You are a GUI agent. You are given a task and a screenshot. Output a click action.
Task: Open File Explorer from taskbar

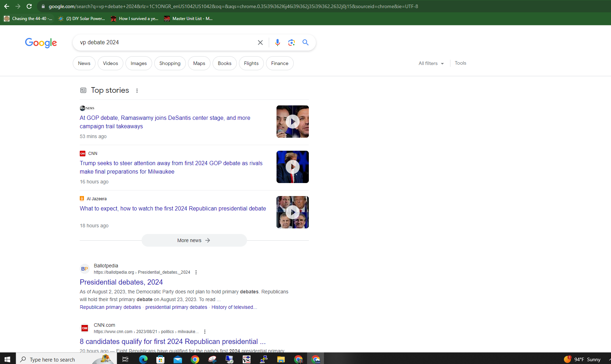click(x=281, y=359)
